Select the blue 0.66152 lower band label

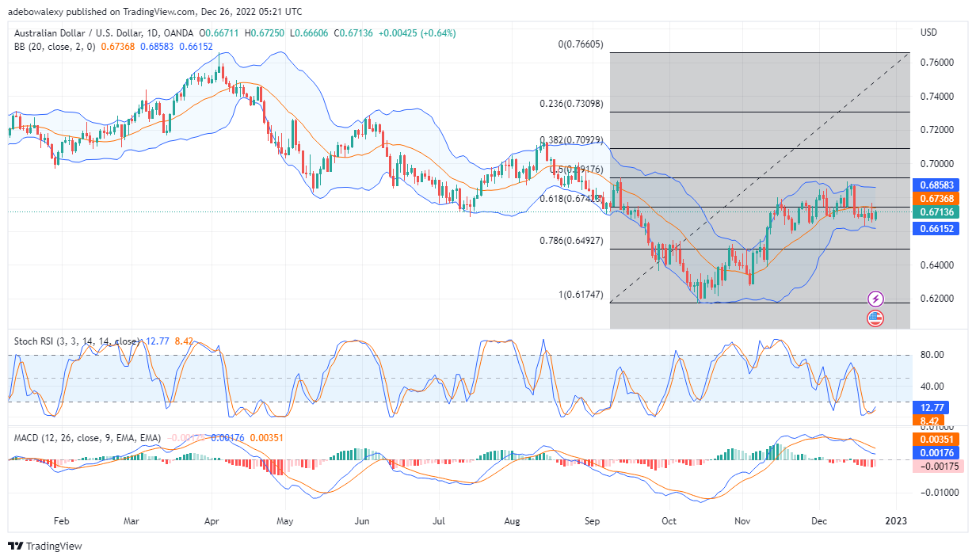click(935, 228)
